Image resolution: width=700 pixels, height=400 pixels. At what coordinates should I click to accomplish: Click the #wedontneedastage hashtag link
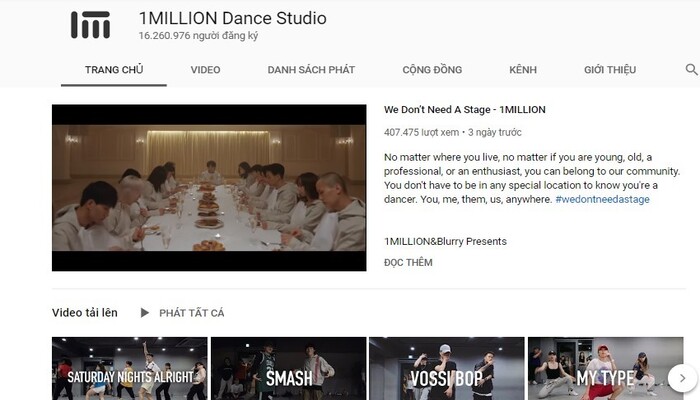pyautogui.click(x=602, y=199)
